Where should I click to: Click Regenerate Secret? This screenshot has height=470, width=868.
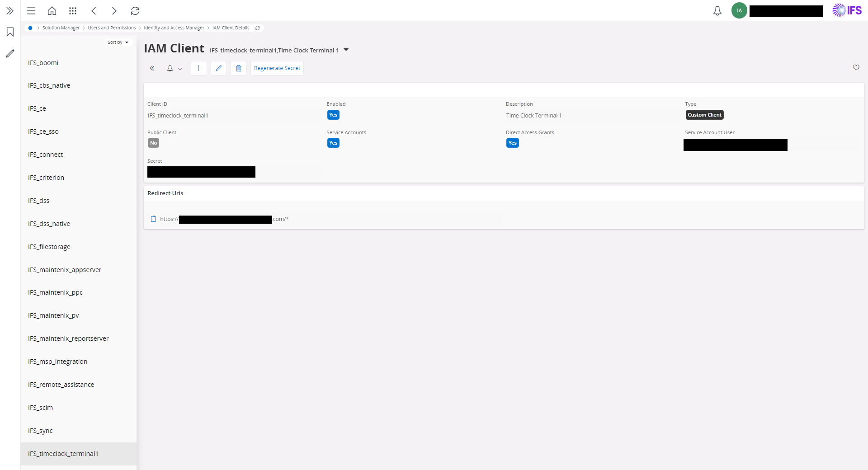click(x=277, y=68)
